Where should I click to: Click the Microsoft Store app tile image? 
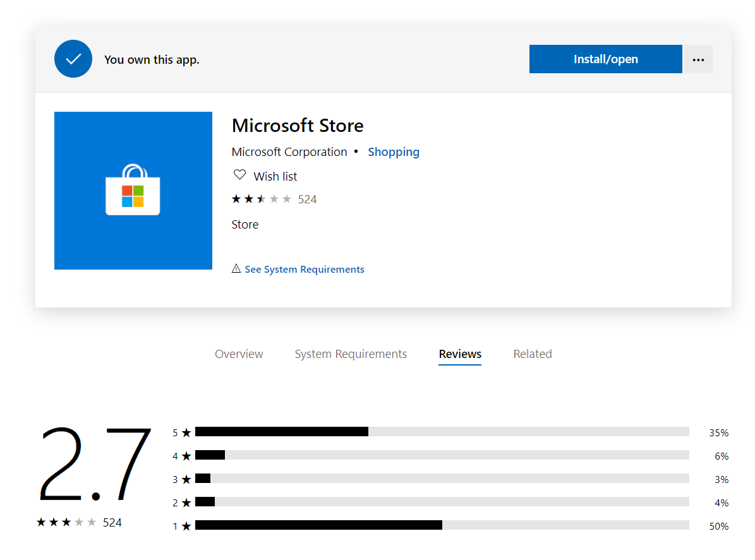coord(133,191)
